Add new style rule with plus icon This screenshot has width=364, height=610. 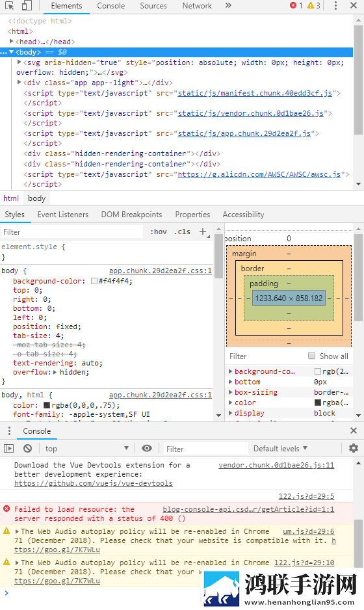(x=203, y=232)
